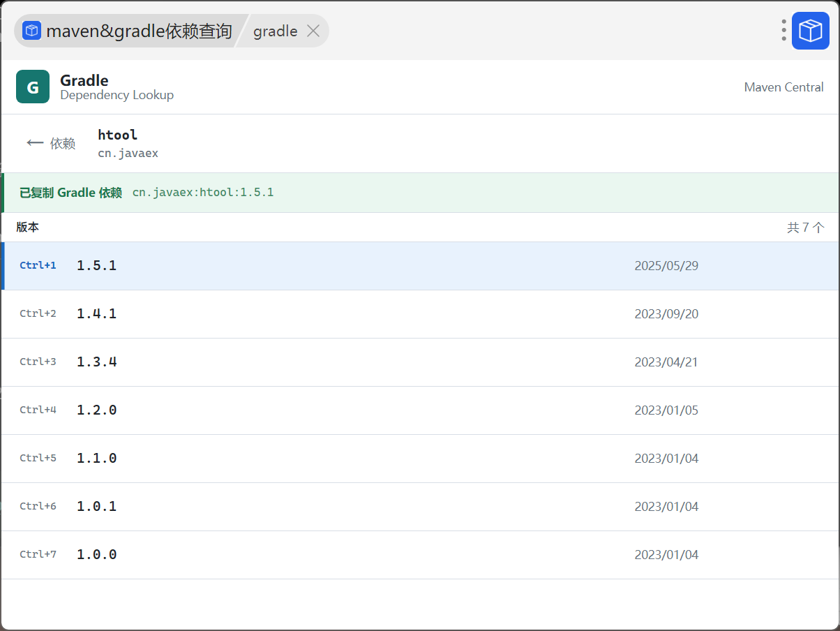This screenshot has width=840, height=631.
Task: Click the date 2023/01/05
Action: coord(666,410)
